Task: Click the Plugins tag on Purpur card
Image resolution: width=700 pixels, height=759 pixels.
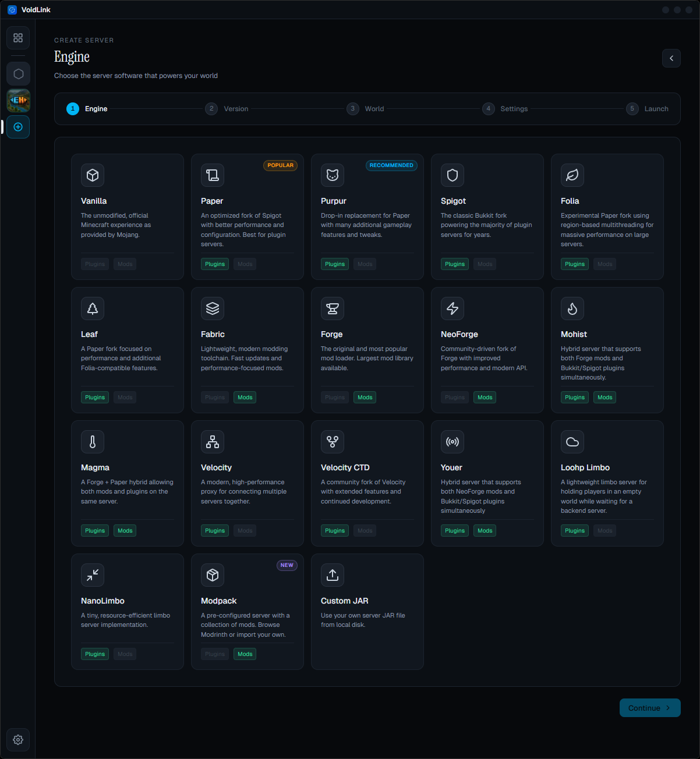Action: point(335,264)
